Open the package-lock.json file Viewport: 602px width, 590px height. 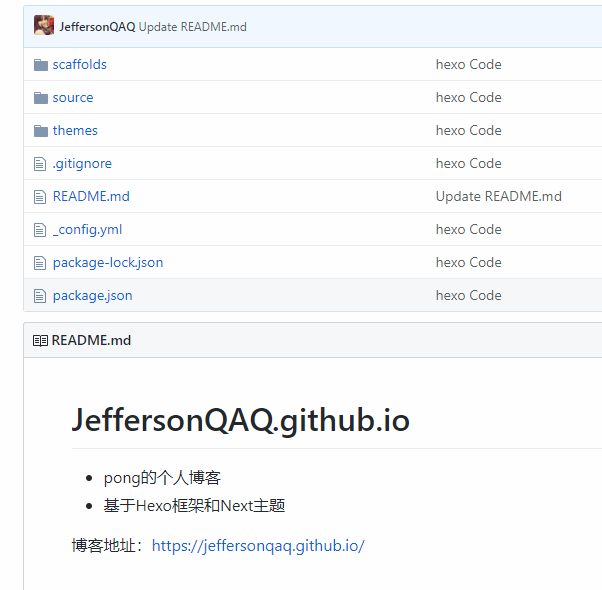coord(108,263)
